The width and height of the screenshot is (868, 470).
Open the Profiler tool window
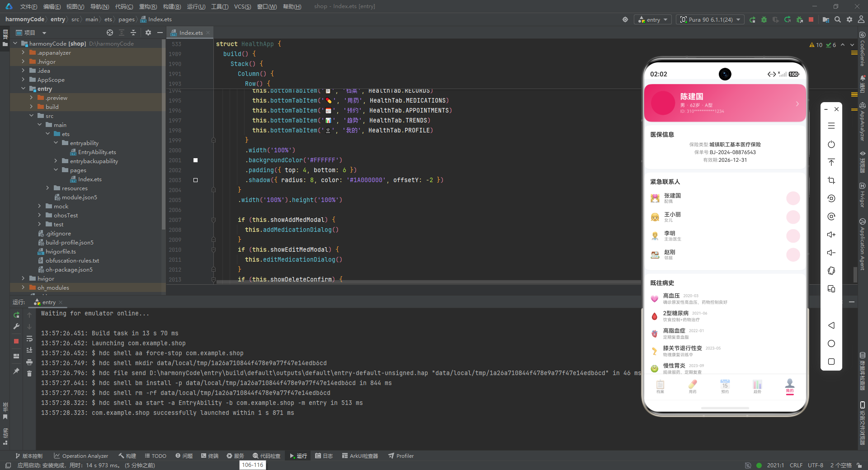(x=401, y=456)
